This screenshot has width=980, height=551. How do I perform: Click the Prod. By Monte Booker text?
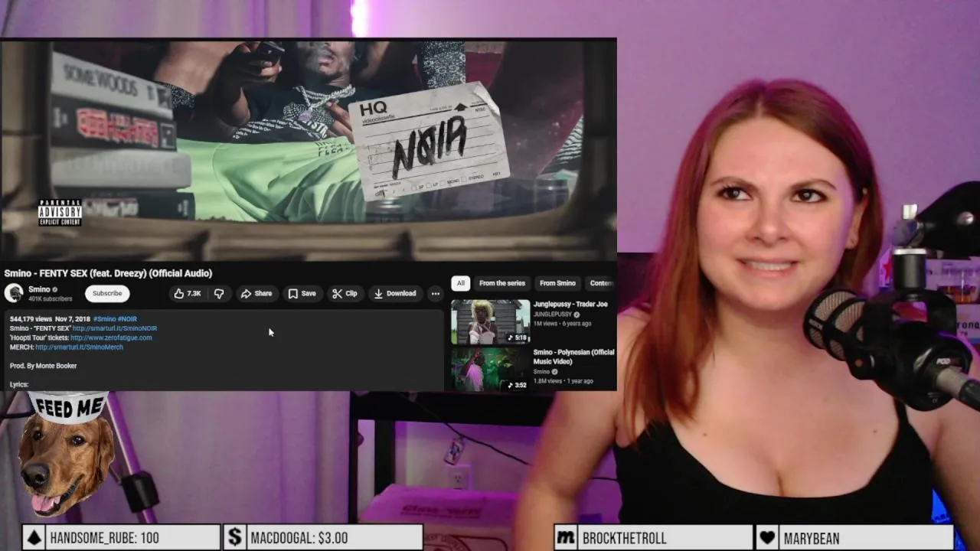click(x=43, y=366)
